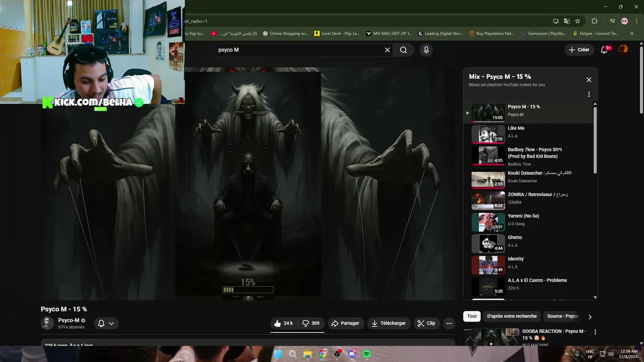Dislike the video with 309 dislikes

(311, 323)
